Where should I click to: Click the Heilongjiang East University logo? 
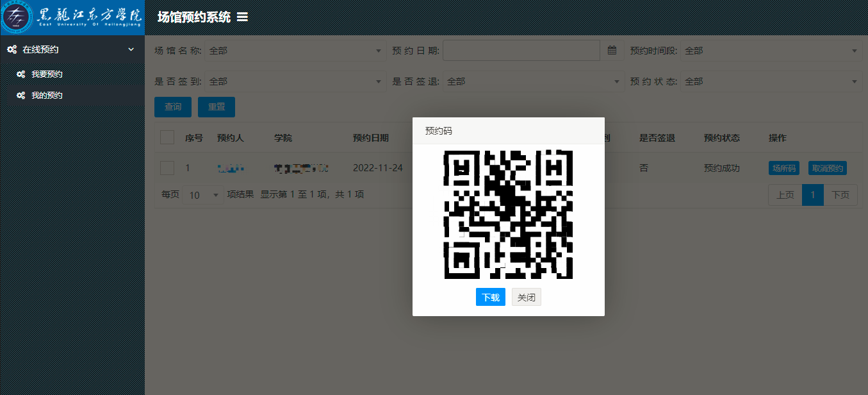(x=72, y=17)
